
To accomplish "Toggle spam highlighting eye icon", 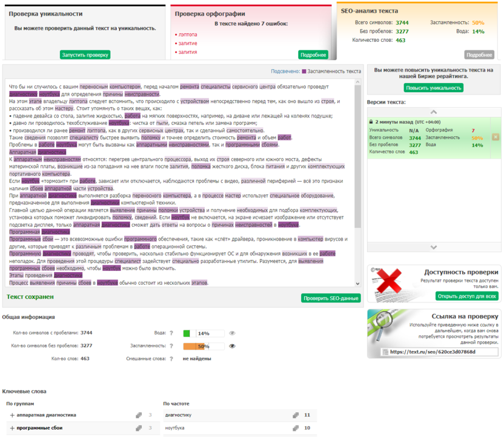I will point(232,346).
